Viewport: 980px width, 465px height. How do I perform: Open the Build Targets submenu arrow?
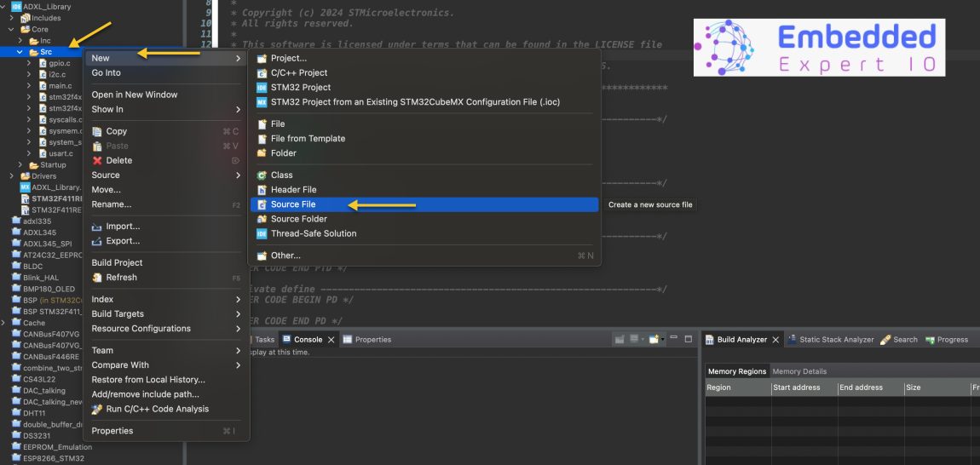239,314
